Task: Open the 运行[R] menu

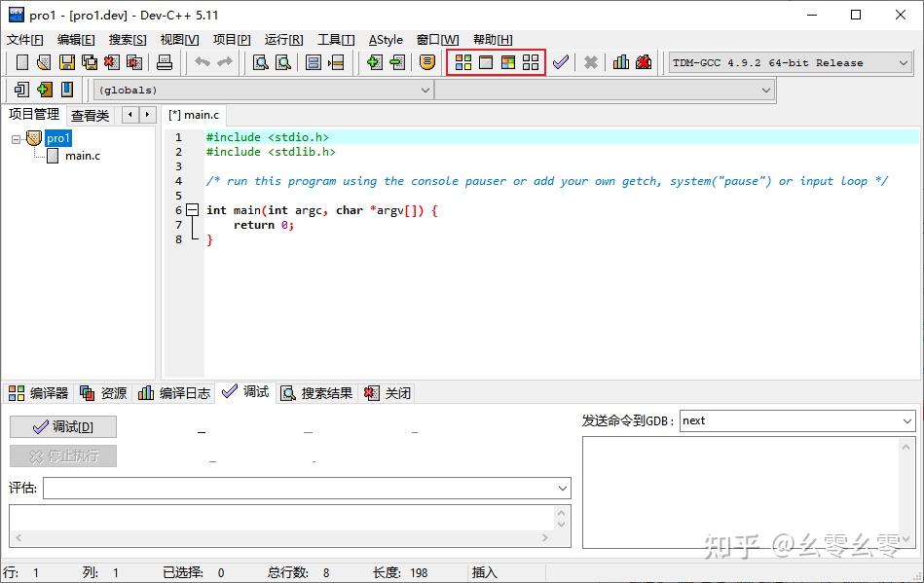Action: pos(283,40)
